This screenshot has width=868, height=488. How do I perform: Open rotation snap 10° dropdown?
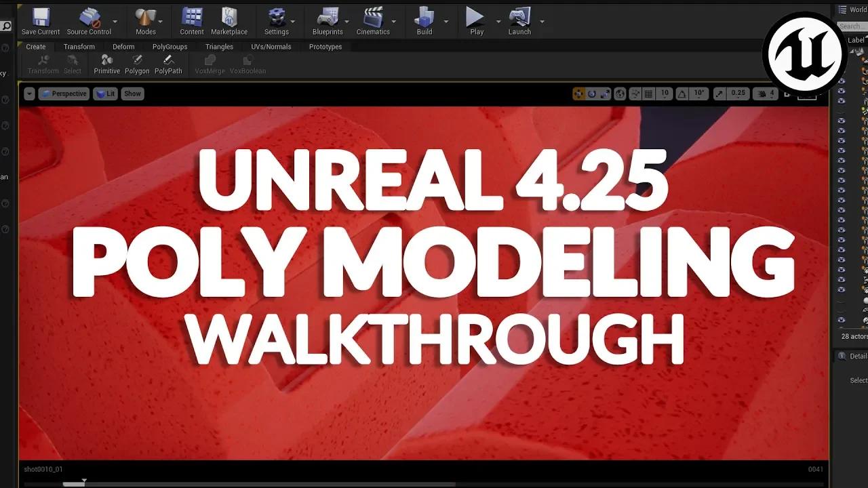[700, 94]
